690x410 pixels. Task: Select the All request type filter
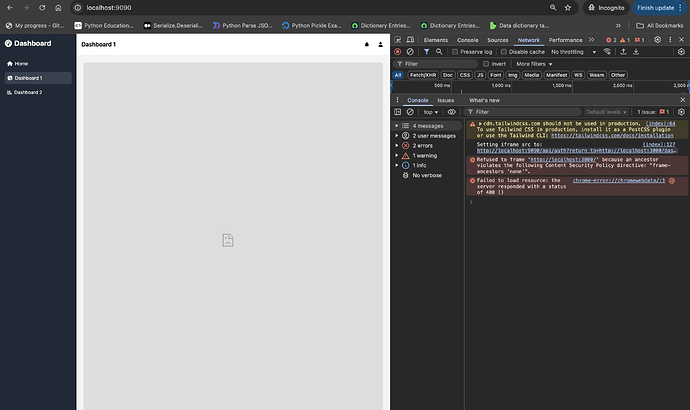398,75
